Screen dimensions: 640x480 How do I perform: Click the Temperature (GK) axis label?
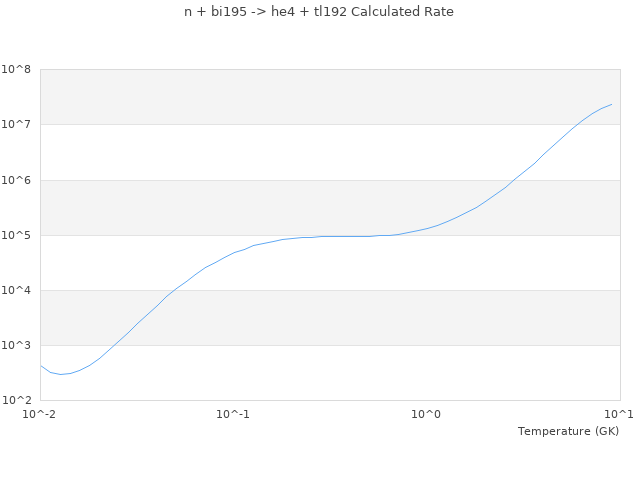pyautogui.click(x=568, y=431)
